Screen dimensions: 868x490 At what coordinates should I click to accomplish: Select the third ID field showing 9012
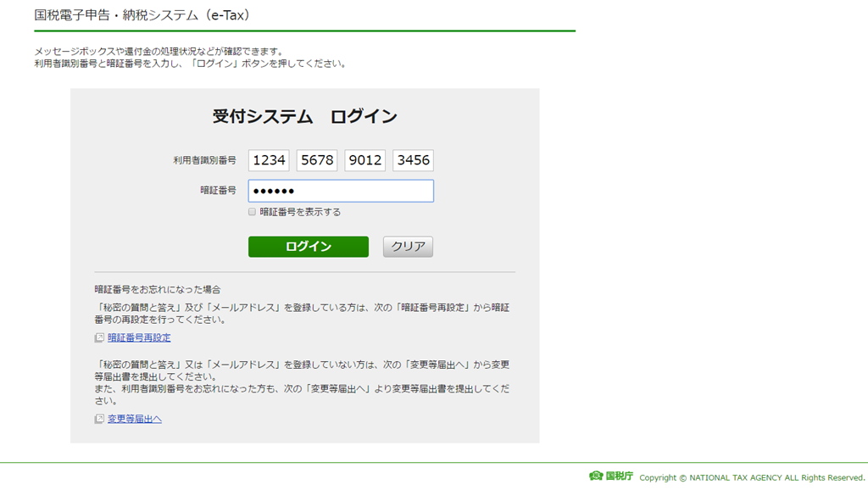tap(365, 160)
